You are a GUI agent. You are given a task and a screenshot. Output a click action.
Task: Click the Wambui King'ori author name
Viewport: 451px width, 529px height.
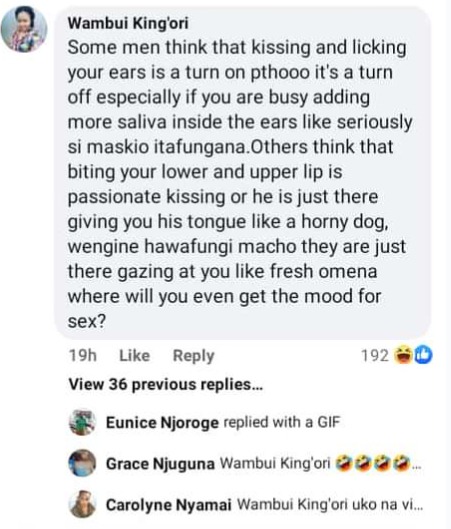point(128,23)
